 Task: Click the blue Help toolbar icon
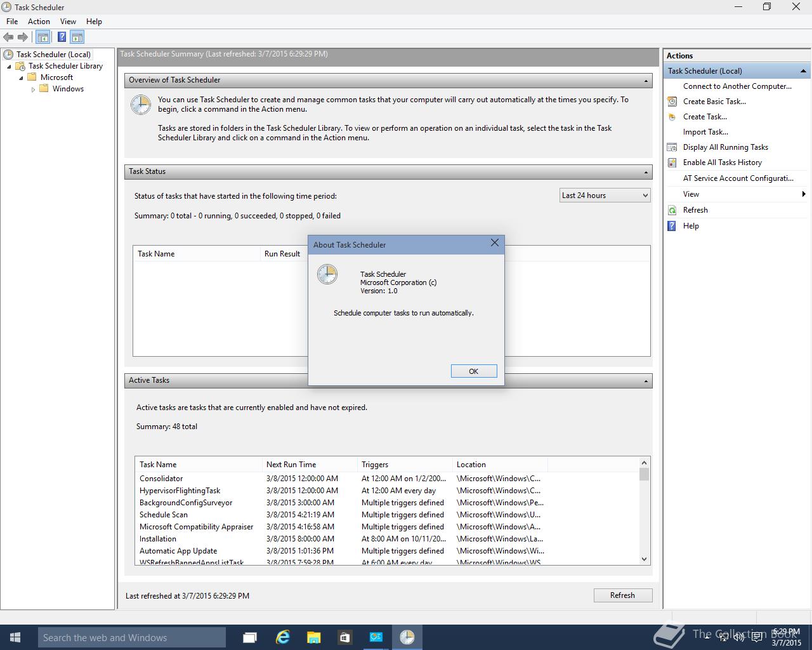click(x=62, y=37)
